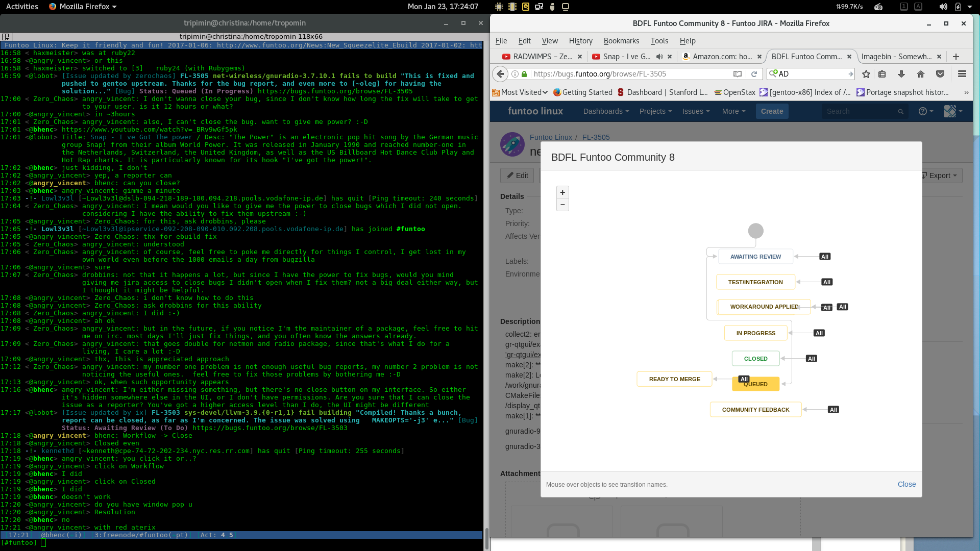Click the Firefox back navigation arrow
Viewport: 980px width, 551px height.
(x=501, y=74)
